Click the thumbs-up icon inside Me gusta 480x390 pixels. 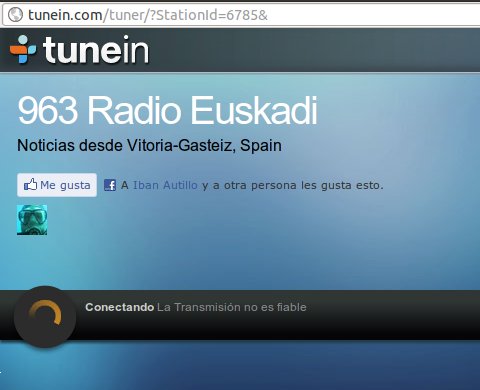(30, 185)
